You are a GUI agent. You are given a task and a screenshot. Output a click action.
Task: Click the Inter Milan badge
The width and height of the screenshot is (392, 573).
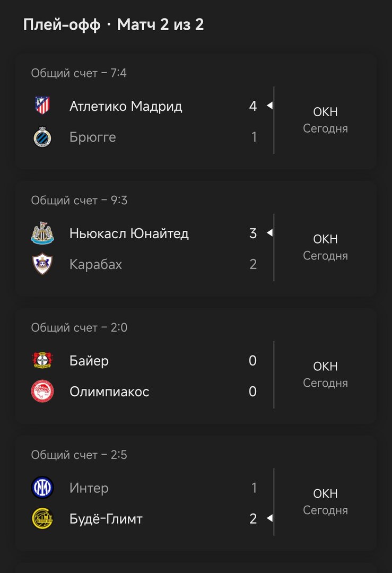point(42,488)
